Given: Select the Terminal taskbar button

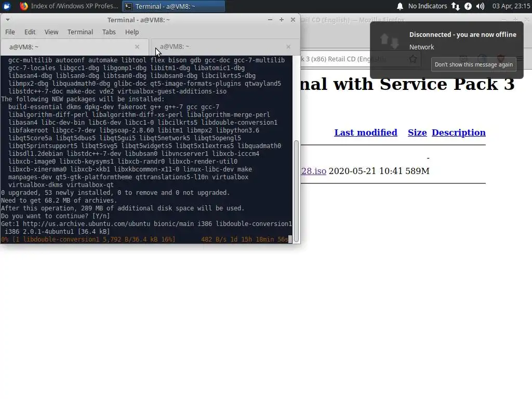Looking at the screenshot, I should pos(174,6).
